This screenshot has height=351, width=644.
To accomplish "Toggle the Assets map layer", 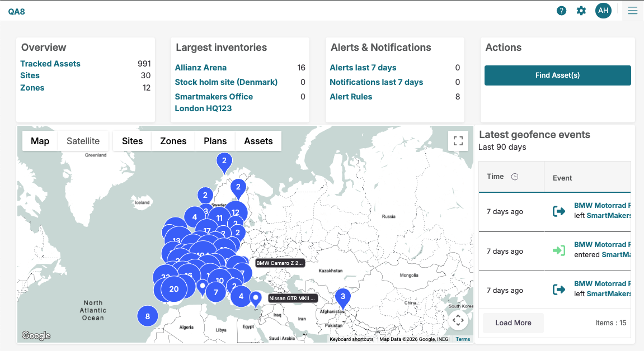I will click(258, 141).
